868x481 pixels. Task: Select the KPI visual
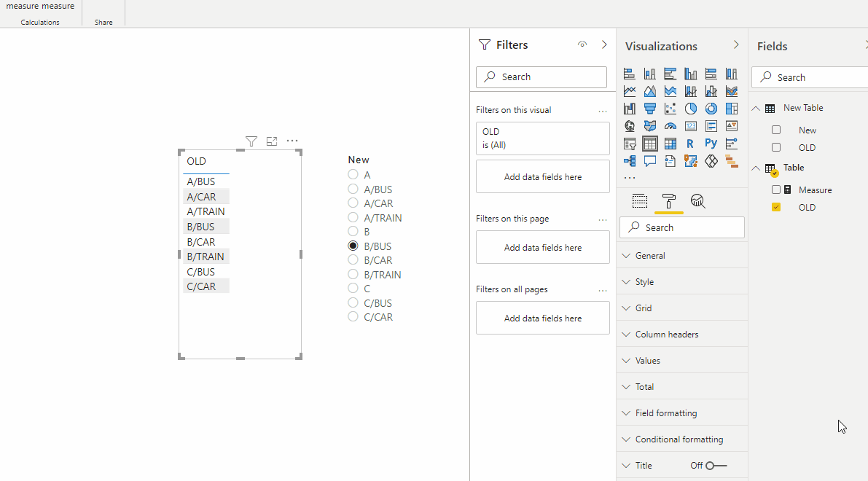(732, 126)
